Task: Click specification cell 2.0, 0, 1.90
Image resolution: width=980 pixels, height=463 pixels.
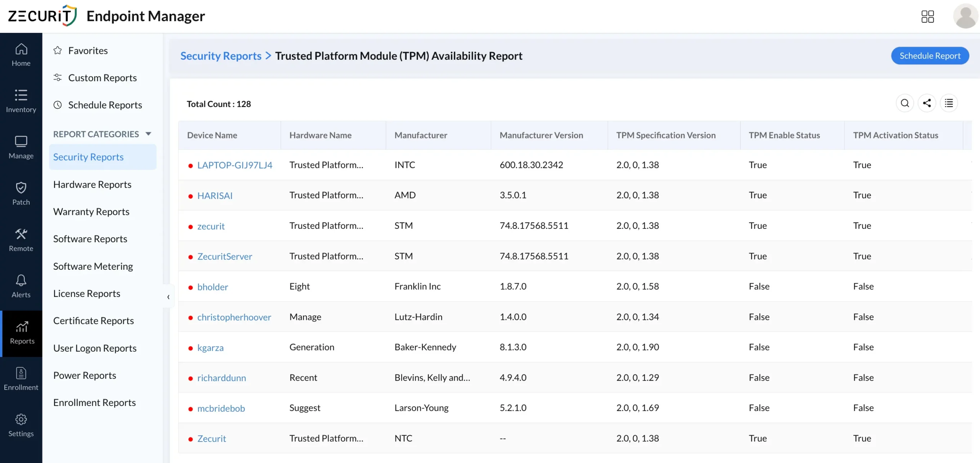Action: click(x=637, y=347)
